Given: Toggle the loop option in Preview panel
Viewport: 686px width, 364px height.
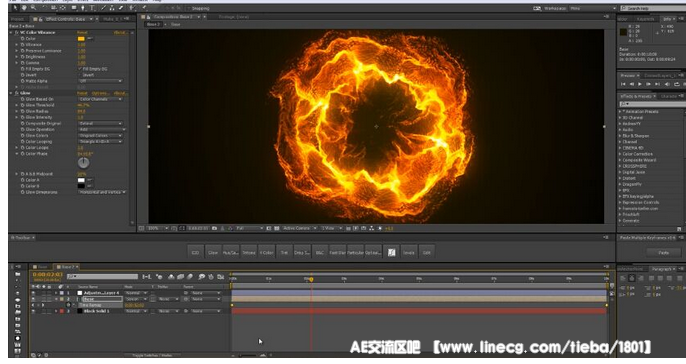Looking at the screenshot, I should 676,84.
